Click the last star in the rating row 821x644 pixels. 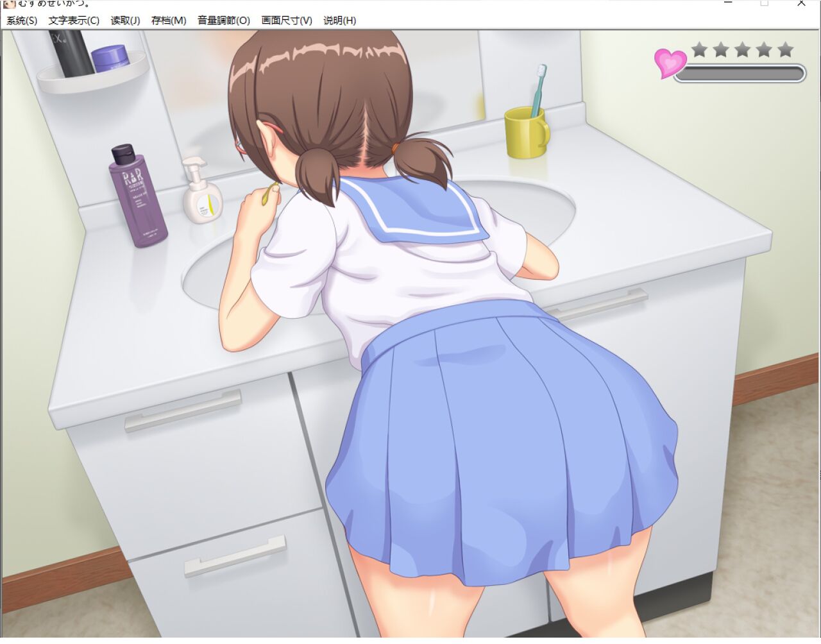coord(785,49)
